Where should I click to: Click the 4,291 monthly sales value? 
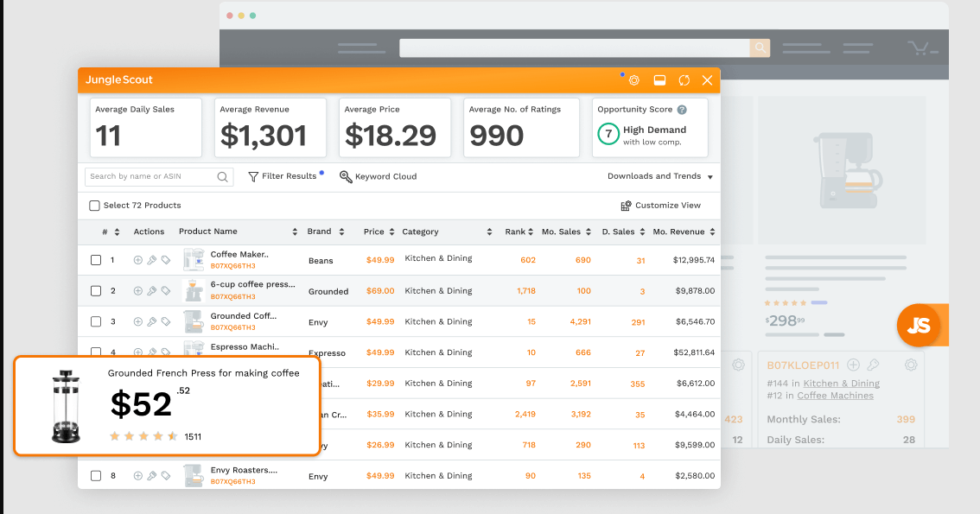580,322
